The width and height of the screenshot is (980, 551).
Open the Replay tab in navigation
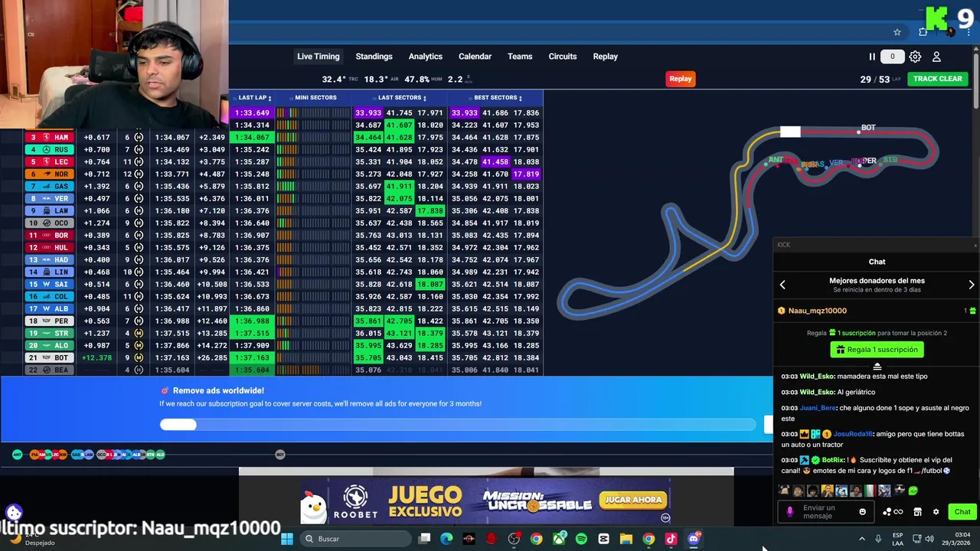tap(605, 57)
